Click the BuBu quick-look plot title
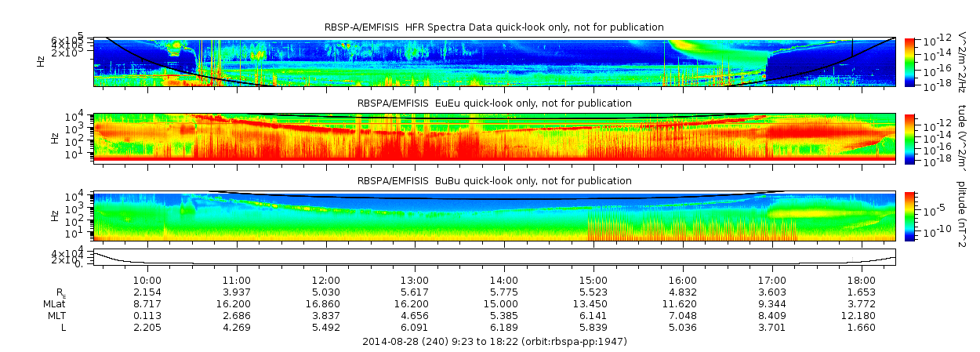This screenshot has height=352, width=980. (494, 180)
